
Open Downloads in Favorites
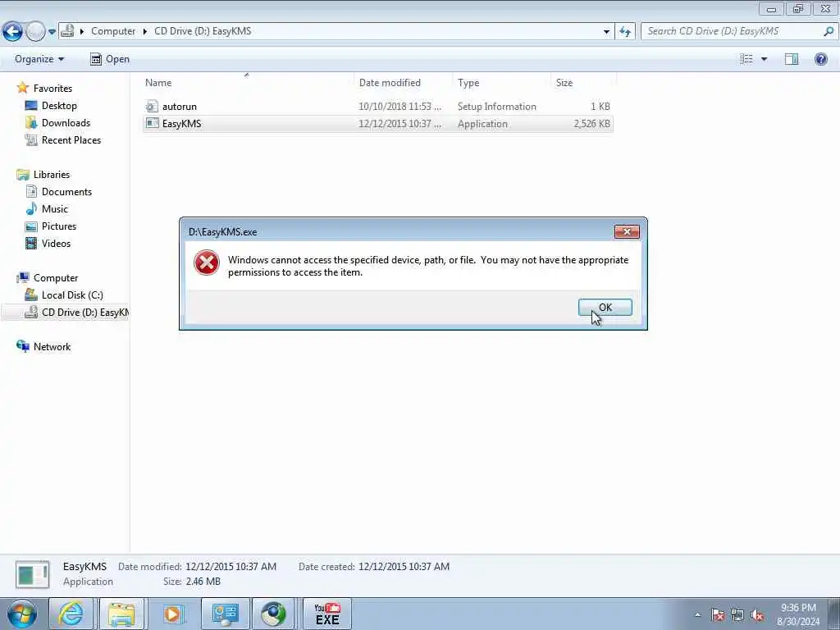66,123
